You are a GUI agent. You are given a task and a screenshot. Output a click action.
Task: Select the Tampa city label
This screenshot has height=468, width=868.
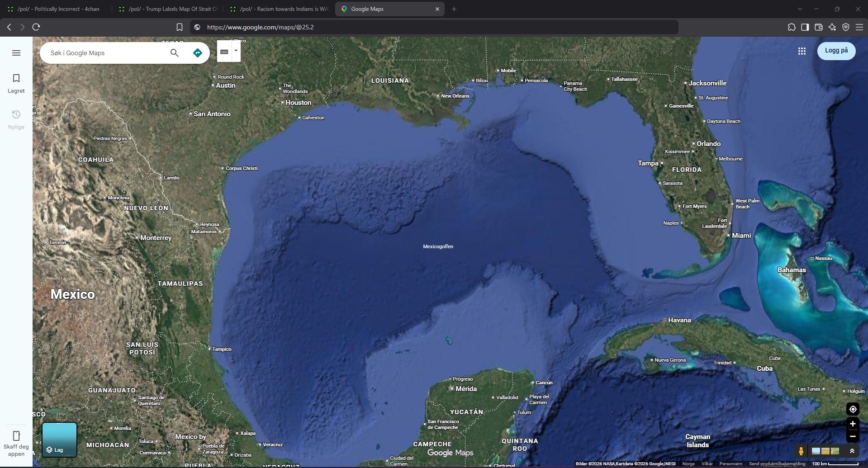[648, 163]
